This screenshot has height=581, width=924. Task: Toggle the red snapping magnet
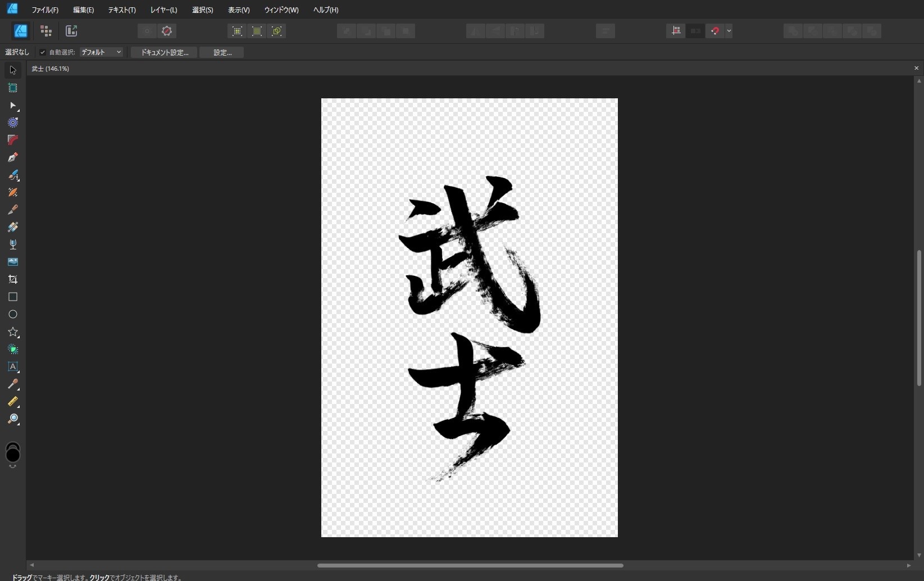pos(715,31)
